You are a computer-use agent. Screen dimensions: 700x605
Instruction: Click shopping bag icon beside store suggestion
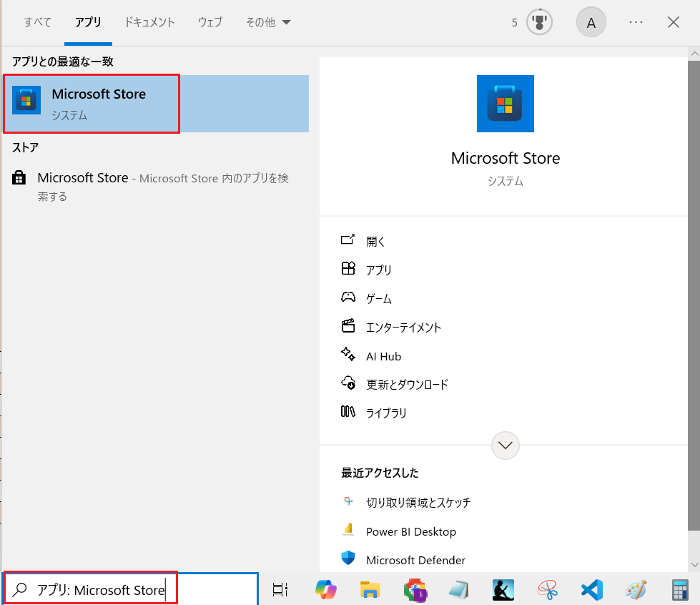19,177
